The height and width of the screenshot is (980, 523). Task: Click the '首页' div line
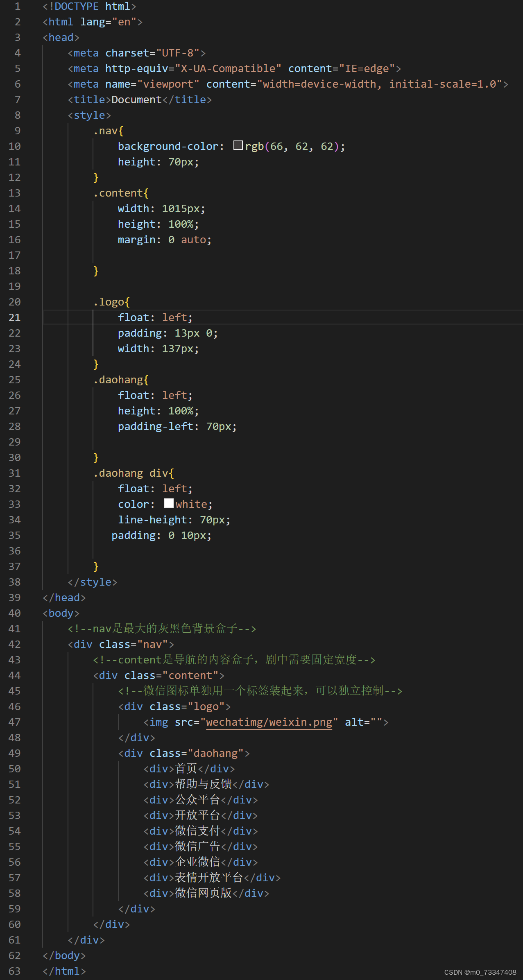(189, 769)
